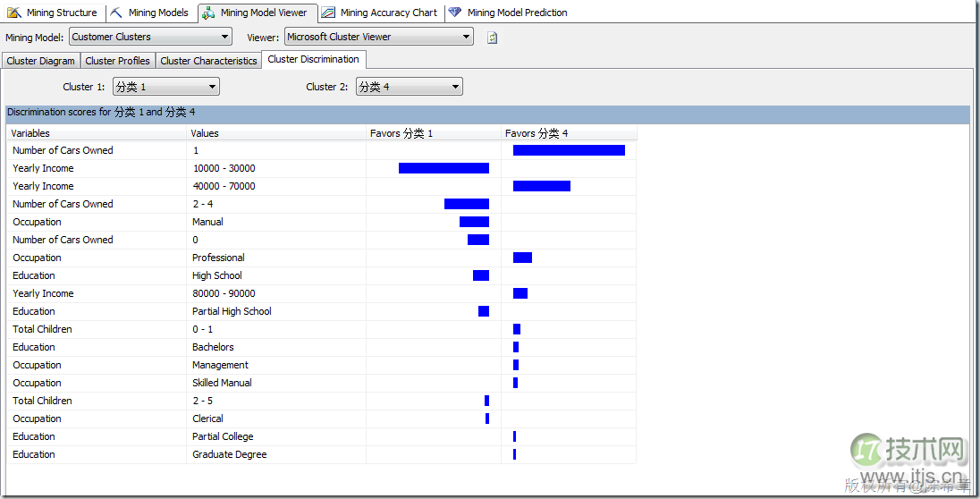The height and width of the screenshot is (499, 980).
Task: Click the Mining Accuracy Chart tab icon
Action: point(328,13)
